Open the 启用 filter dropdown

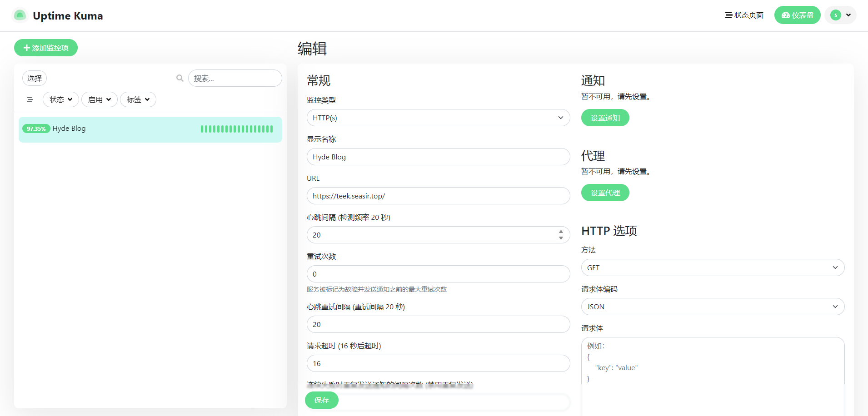pyautogui.click(x=100, y=99)
